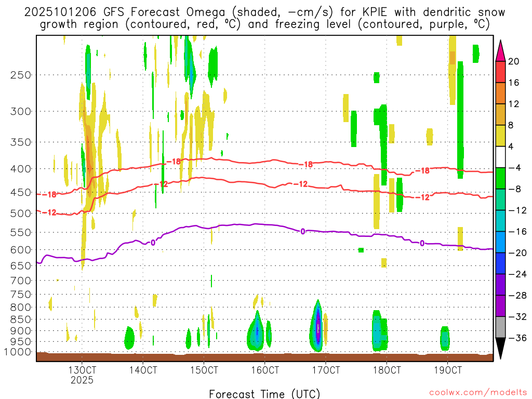Select the 1000 pressure level label
Image resolution: width=532 pixels, height=399 pixels.
[x=19, y=352]
